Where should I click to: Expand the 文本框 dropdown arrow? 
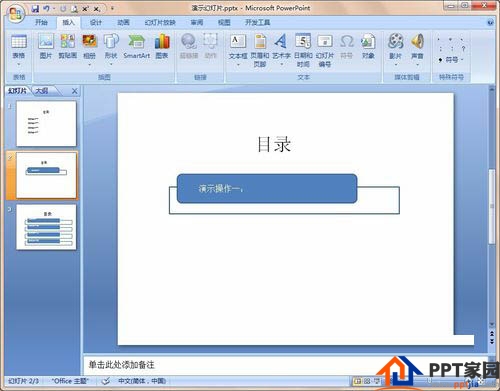click(x=238, y=64)
